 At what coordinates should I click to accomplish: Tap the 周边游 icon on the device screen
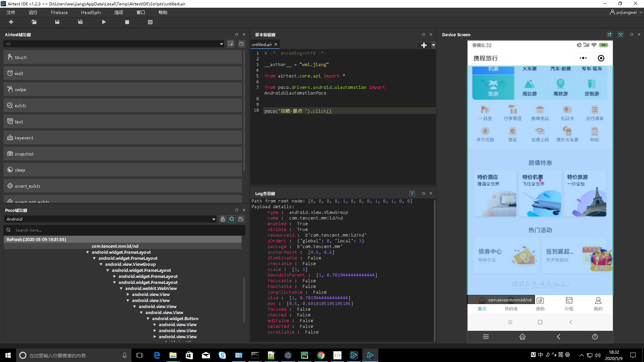[529, 88]
